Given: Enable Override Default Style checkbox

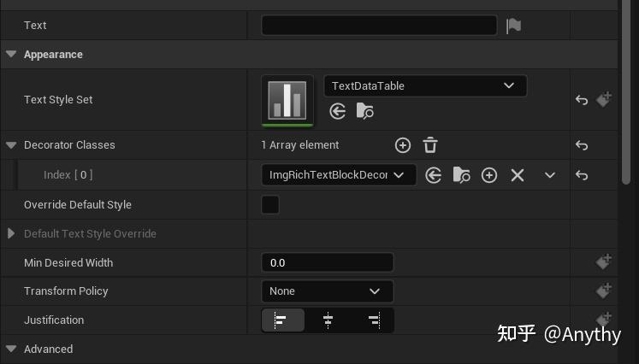Looking at the screenshot, I should [270, 204].
